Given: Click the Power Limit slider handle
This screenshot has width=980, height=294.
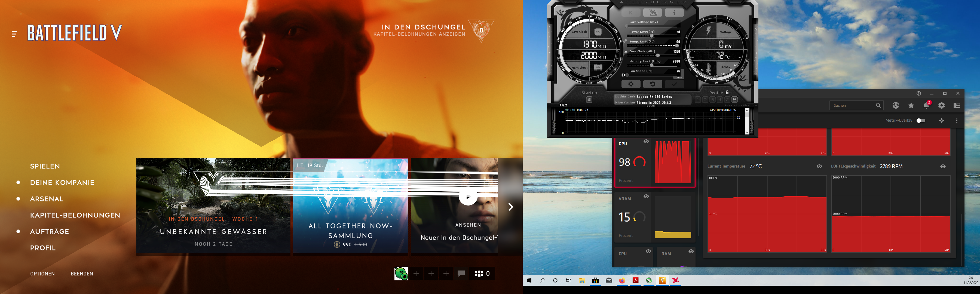Looking at the screenshot, I should 652,36.
